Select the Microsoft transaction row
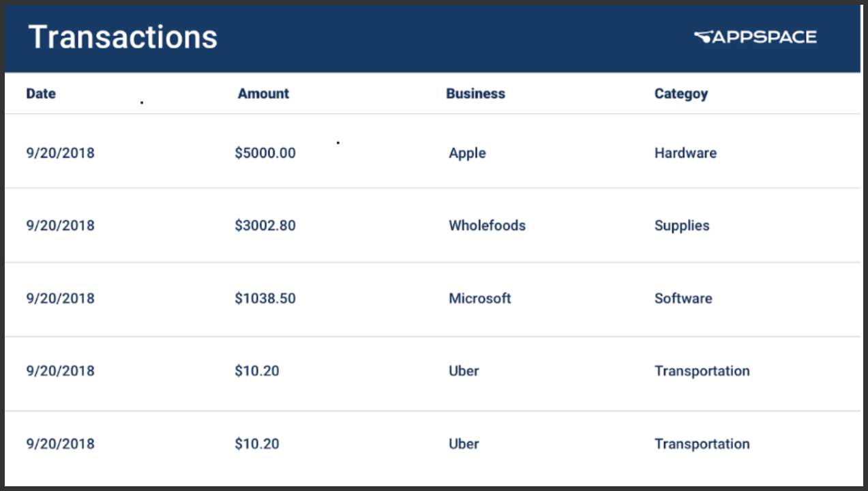Viewport: 868px width, 491px height. coord(433,299)
